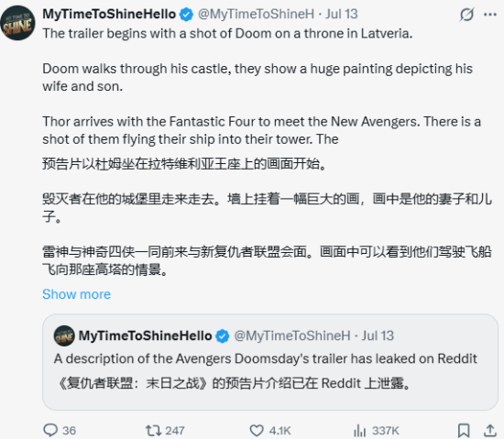This screenshot has width=504, height=439.
Task: Click the @MyTimeToShineH handle in main post
Action: [x=256, y=14]
